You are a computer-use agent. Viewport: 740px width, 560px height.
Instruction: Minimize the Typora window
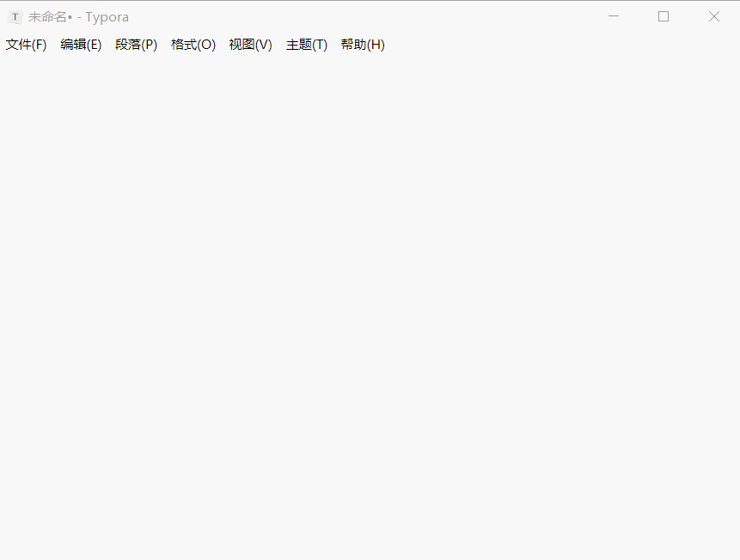pyautogui.click(x=614, y=16)
